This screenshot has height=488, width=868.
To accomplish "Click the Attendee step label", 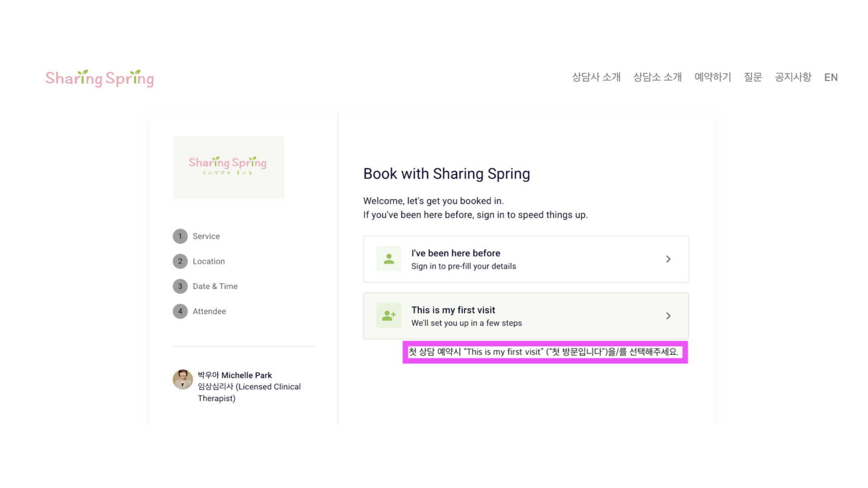I will [x=209, y=311].
